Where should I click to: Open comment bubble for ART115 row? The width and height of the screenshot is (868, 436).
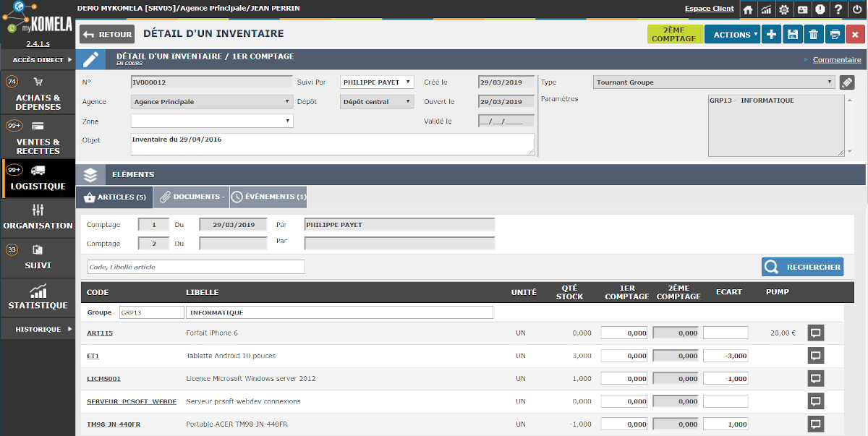(x=816, y=333)
